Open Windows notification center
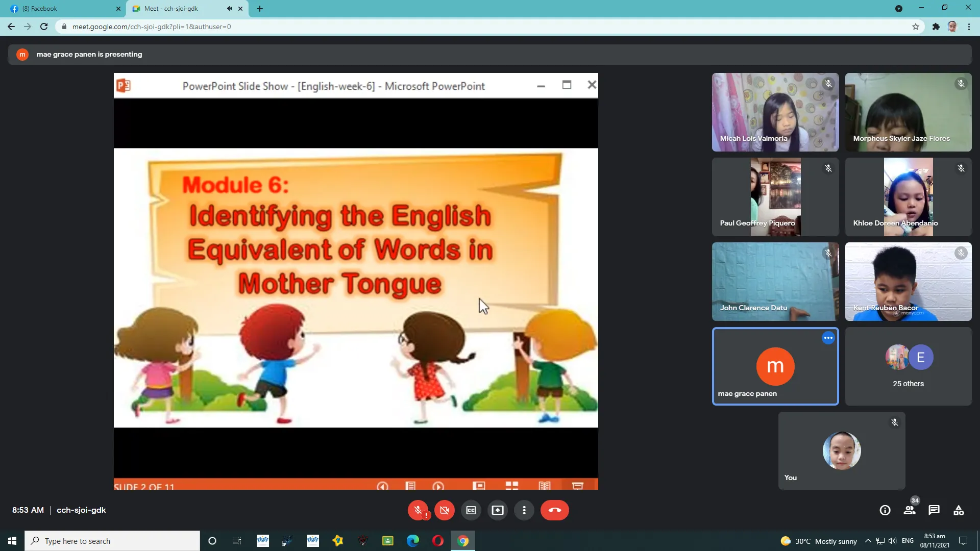This screenshot has width=980, height=551. pos(963,541)
